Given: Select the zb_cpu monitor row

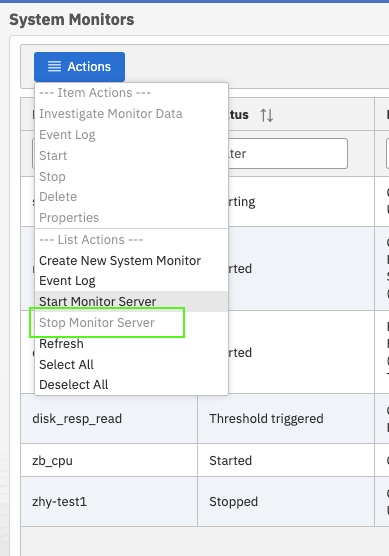Looking at the screenshot, I should (x=205, y=461).
